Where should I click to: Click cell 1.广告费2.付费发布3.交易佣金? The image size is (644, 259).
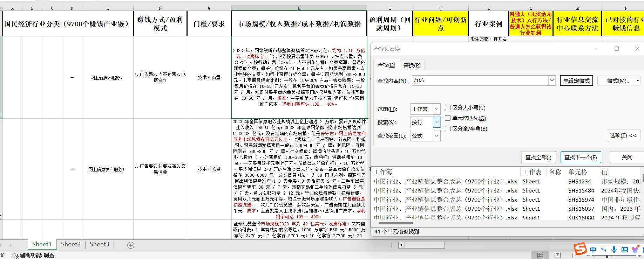point(160,169)
